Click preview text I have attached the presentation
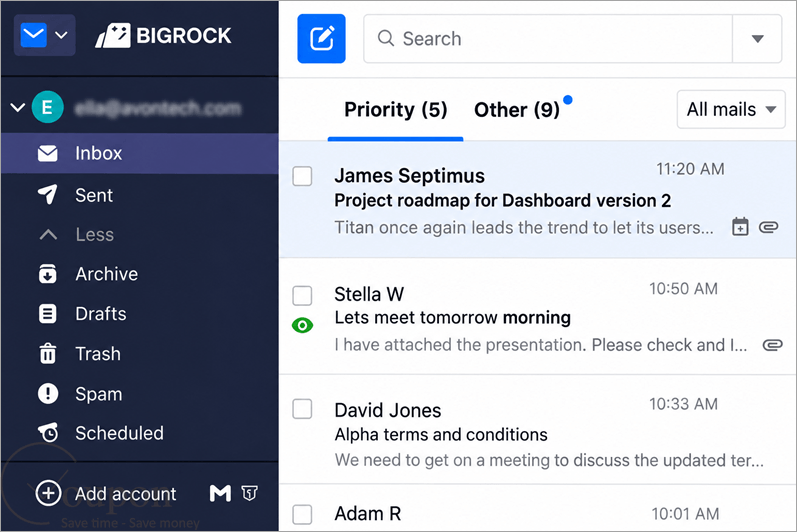Screen dimensions: 797x532 click(541, 345)
